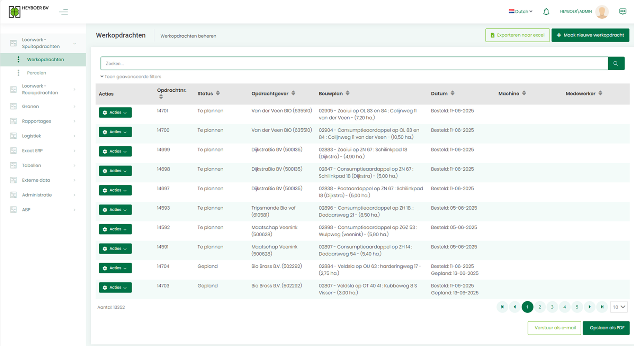Sort table by Status column

[x=218, y=93]
